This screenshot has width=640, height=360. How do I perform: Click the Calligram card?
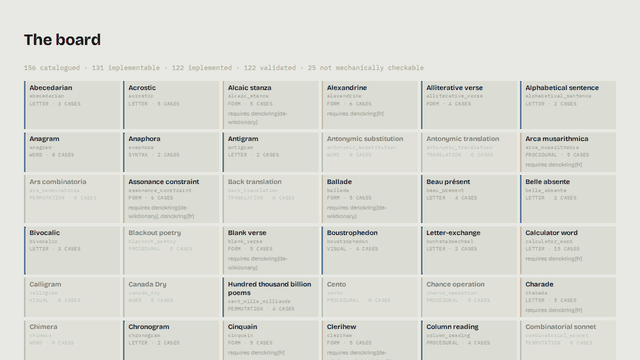pyautogui.click(x=72, y=297)
